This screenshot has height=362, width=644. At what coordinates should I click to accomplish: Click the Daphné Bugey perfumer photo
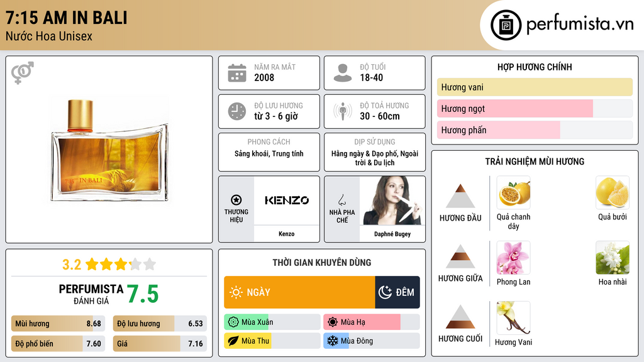[392, 200]
